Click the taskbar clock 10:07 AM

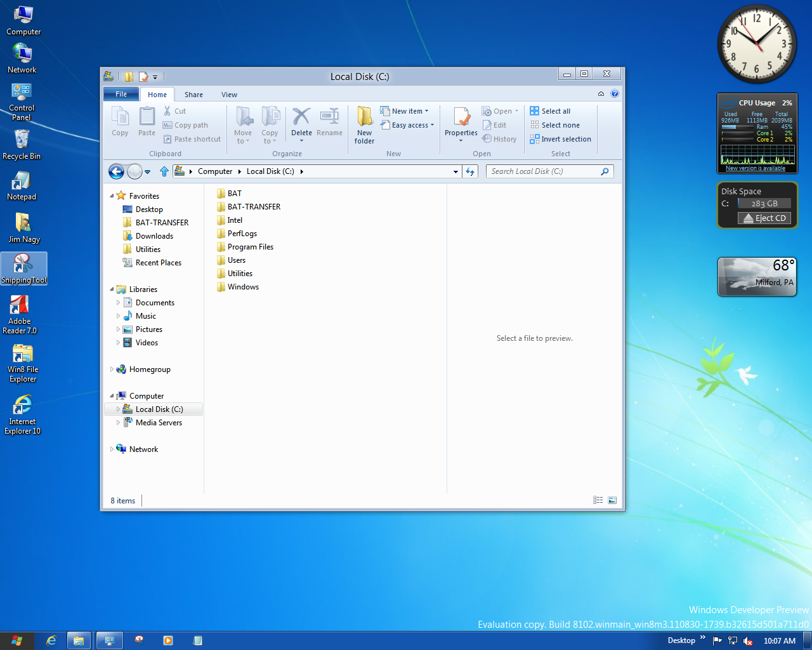pos(780,640)
